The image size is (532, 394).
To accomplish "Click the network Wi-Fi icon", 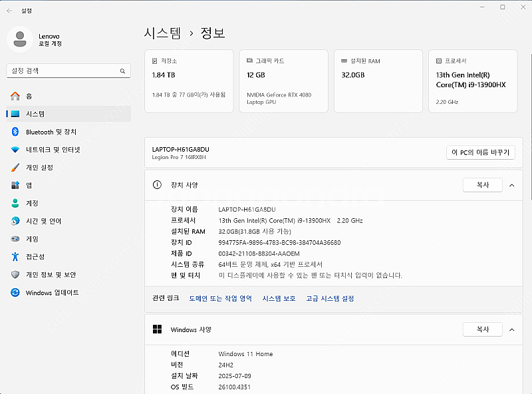I will (15, 150).
